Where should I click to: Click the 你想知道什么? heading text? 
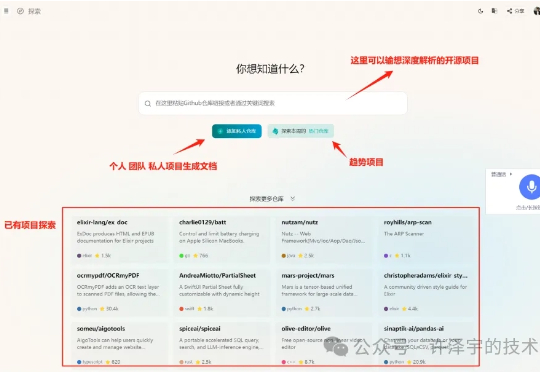click(270, 69)
